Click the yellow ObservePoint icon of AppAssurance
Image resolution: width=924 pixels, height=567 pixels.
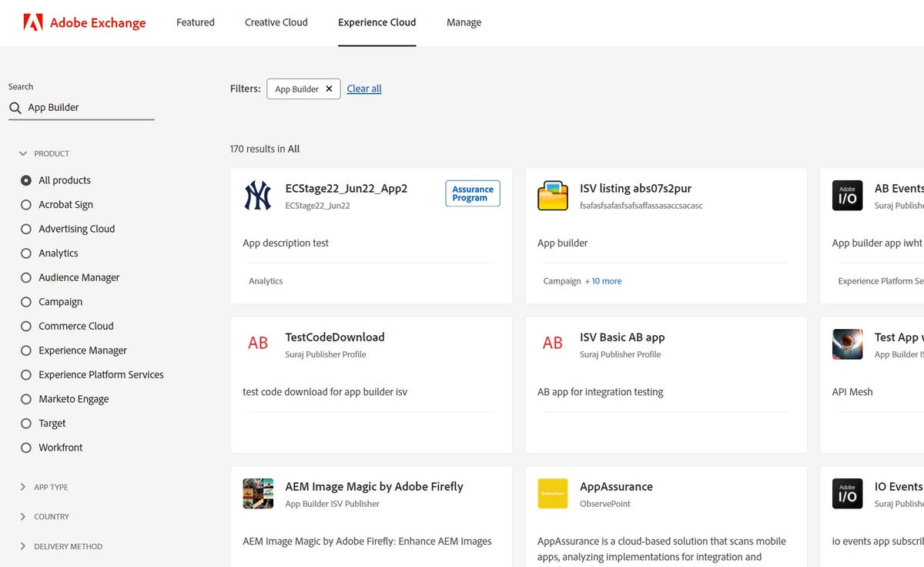point(552,494)
